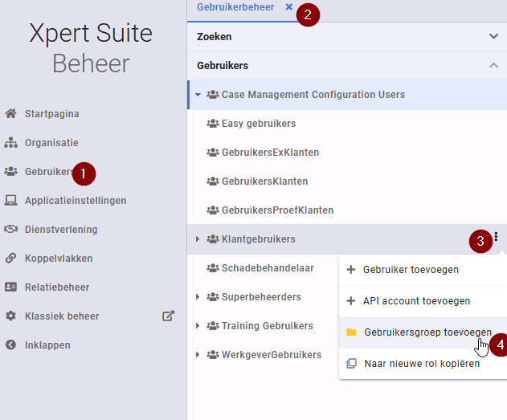Click the external link icon beside Klassiek beheer
This screenshot has width=507, height=420.
[x=168, y=316]
